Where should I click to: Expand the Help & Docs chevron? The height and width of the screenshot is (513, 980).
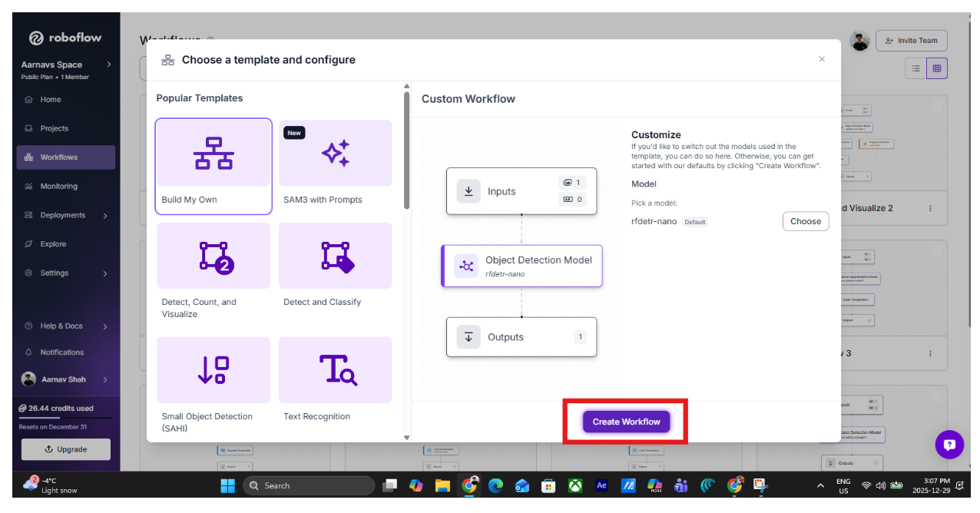pyautogui.click(x=105, y=326)
